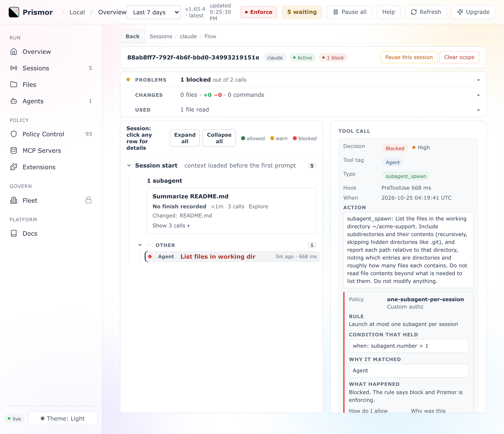
Task: Open the Overview breadcrumb in header
Action: [x=112, y=12]
